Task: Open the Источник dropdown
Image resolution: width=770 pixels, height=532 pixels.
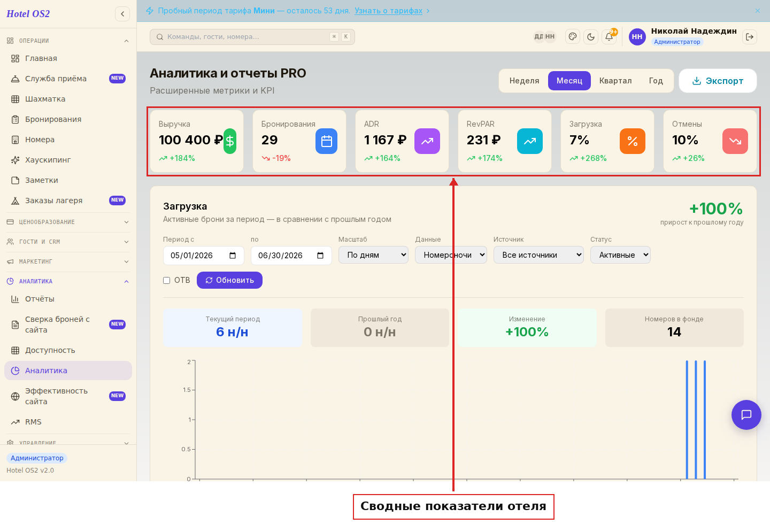Action: [538, 255]
